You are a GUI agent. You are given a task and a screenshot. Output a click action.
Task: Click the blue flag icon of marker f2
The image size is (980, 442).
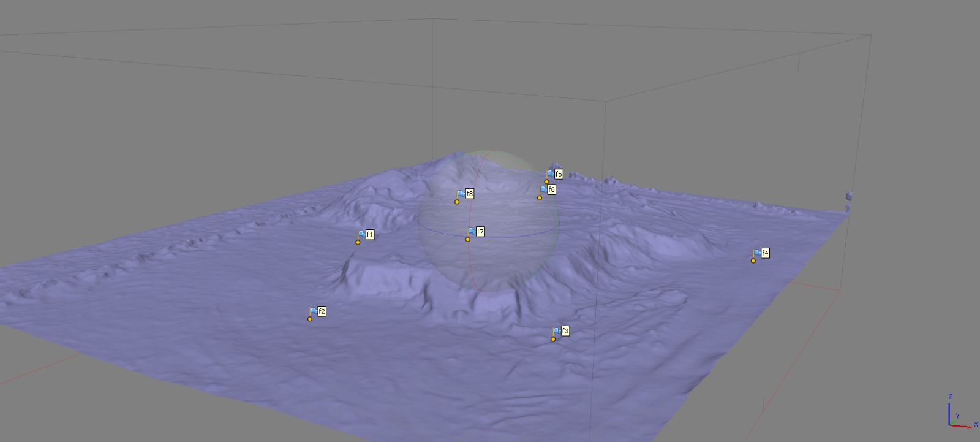pyautogui.click(x=314, y=311)
